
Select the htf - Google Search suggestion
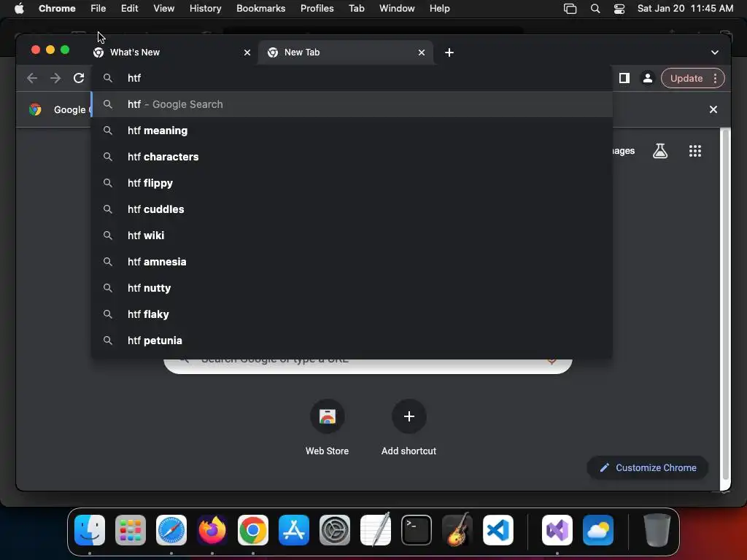point(352,104)
